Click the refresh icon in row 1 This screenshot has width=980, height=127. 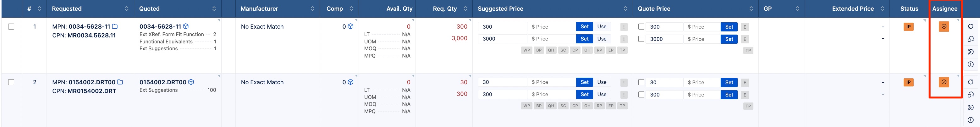(x=971, y=27)
